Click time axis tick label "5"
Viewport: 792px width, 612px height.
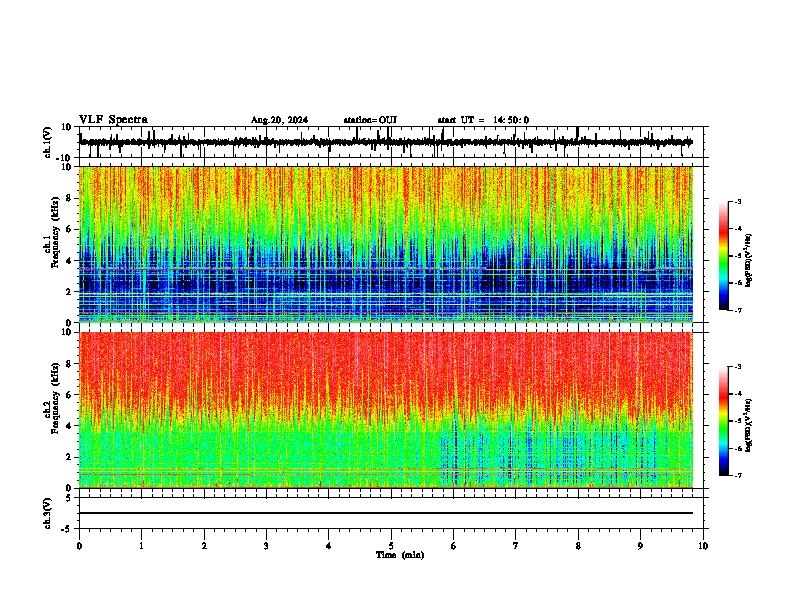[391, 546]
